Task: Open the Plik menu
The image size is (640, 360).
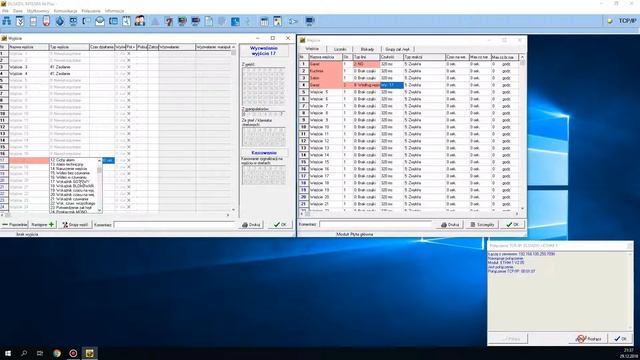Action: (x=5, y=11)
